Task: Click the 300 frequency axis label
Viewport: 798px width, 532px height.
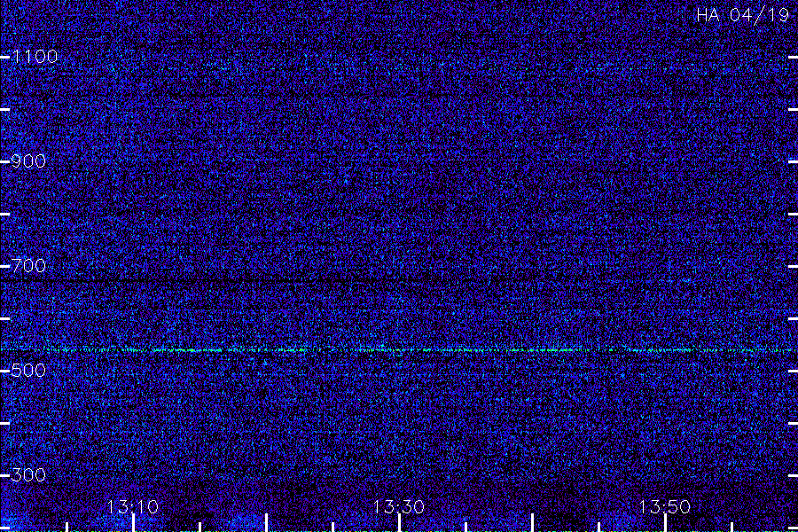Action: [x=28, y=475]
